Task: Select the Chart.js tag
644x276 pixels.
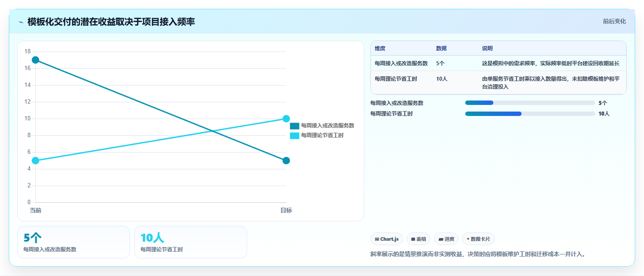Action: 387,239
